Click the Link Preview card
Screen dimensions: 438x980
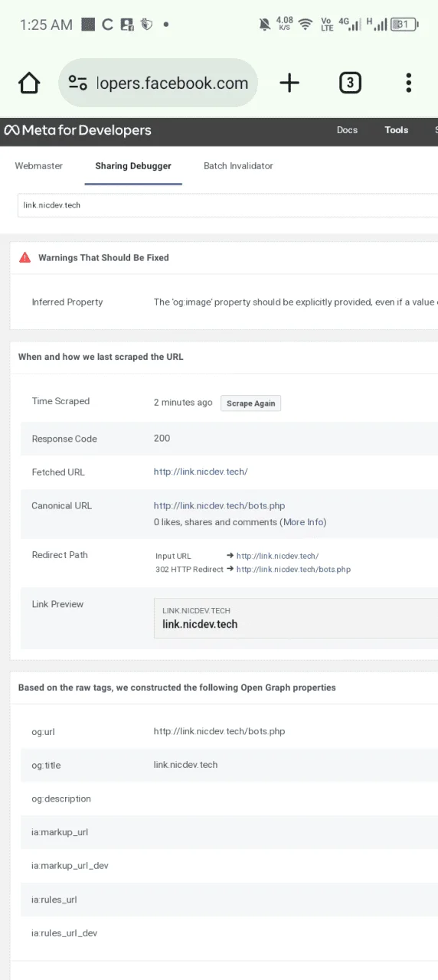point(296,618)
